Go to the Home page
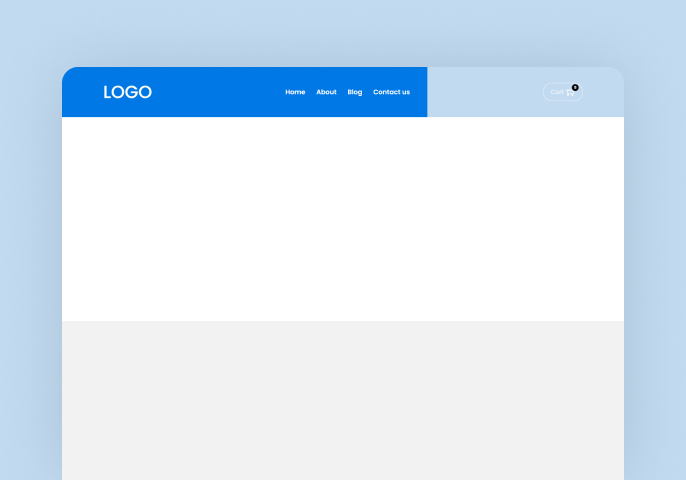The image size is (686, 480). tap(295, 92)
